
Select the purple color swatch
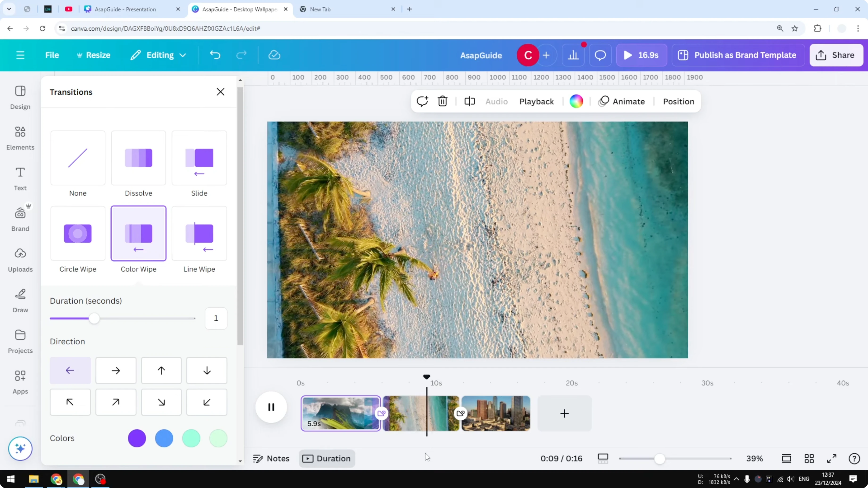(137, 438)
